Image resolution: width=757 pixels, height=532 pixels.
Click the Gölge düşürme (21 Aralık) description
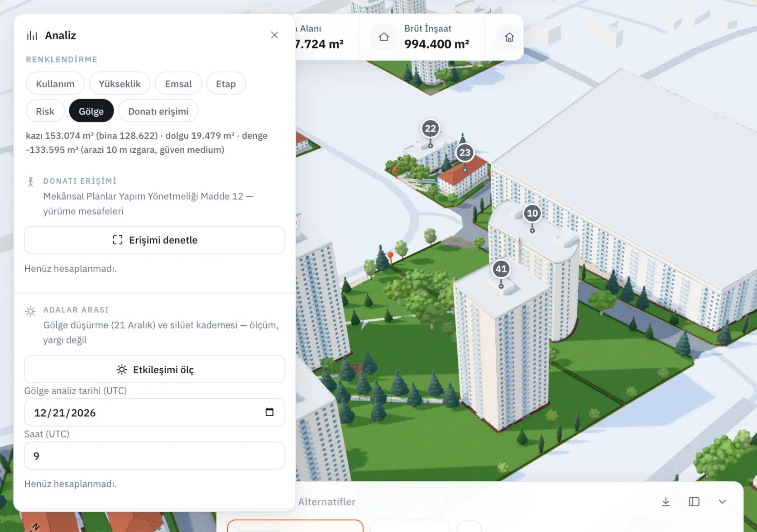click(x=161, y=332)
